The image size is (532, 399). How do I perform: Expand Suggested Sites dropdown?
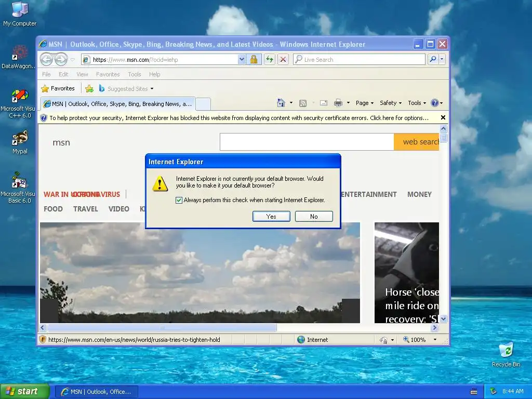tap(152, 89)
